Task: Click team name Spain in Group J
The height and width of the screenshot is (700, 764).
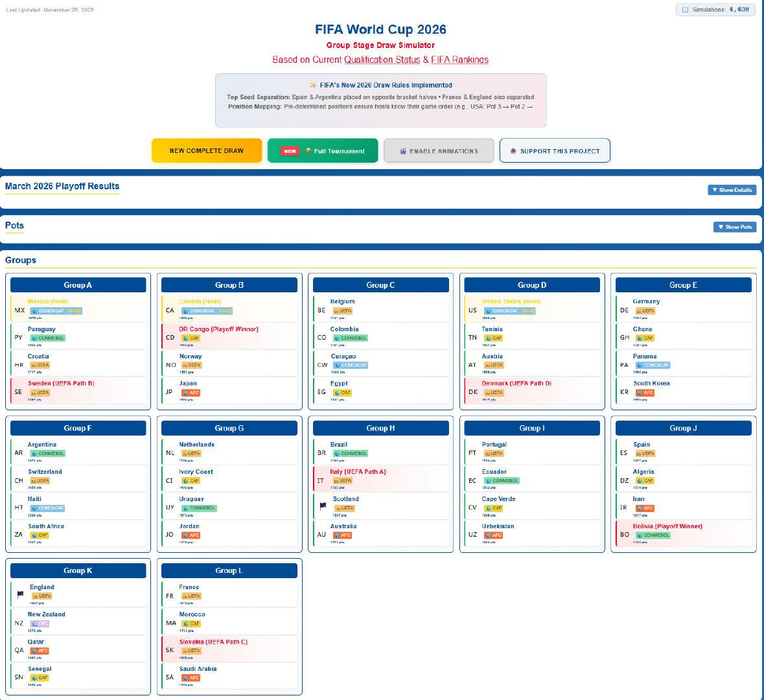Action: point(642,444)
